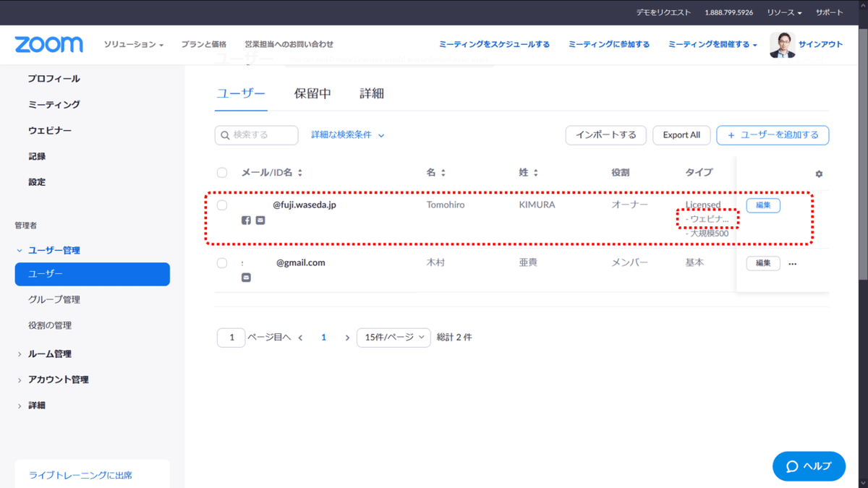Screen dimensions: 868x488
Task: Click the envelope icon on KIMURA's row
Action: coord(260,220)
